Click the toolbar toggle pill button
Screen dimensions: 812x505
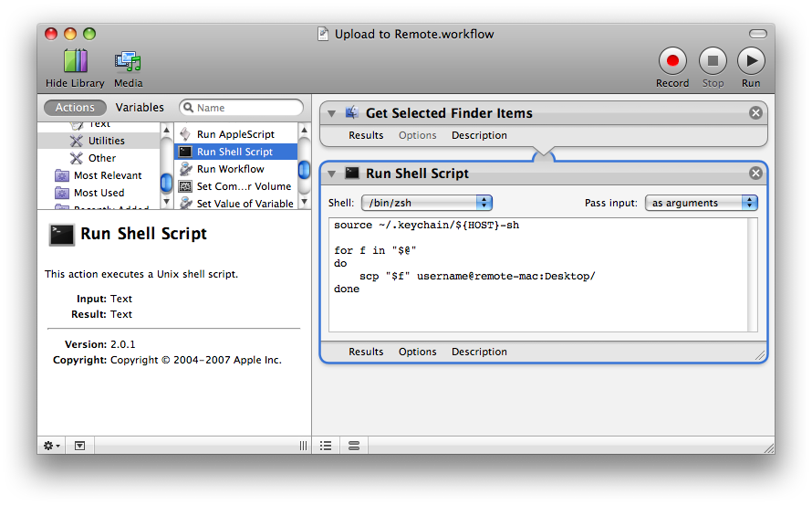pyautogui.click(x=757, y=34)
